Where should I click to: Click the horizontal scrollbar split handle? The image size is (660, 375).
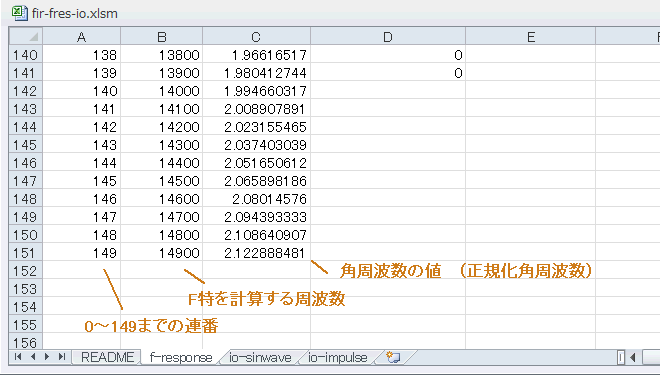click(x=621, y=358)
